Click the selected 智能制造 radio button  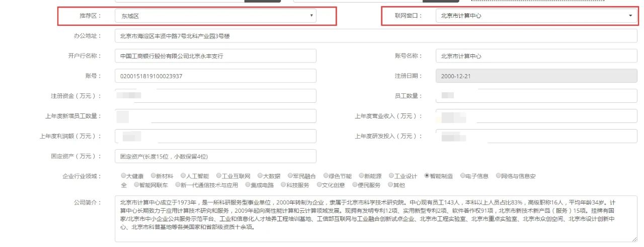coord(427,176)
